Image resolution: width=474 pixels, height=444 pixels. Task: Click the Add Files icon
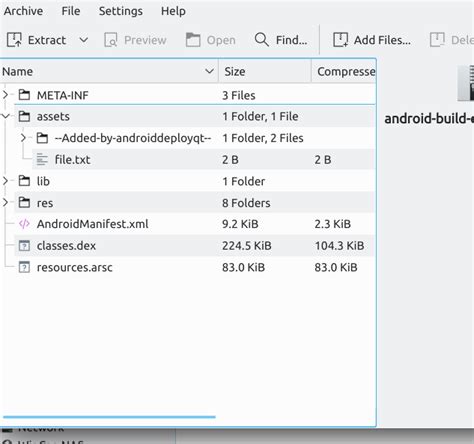point(340,40)
